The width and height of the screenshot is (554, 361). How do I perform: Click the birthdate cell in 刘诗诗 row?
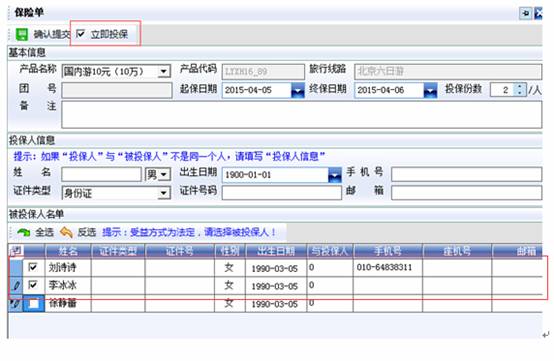tap(275, 269)
